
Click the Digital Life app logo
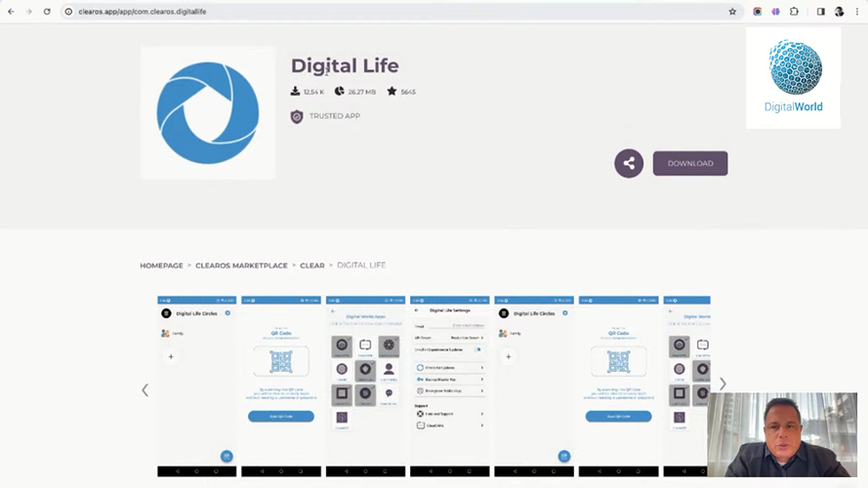(x=208, y=112)
